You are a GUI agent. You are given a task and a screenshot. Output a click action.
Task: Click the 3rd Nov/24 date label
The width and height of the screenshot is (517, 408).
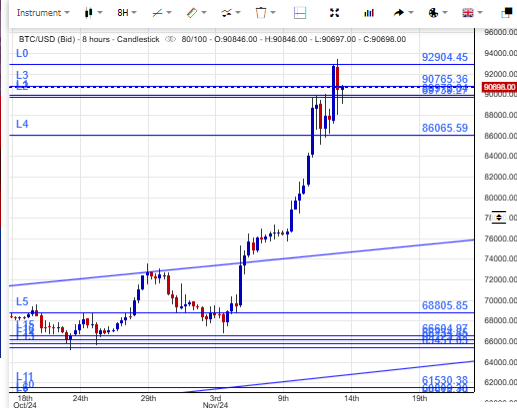click(215, 402)
